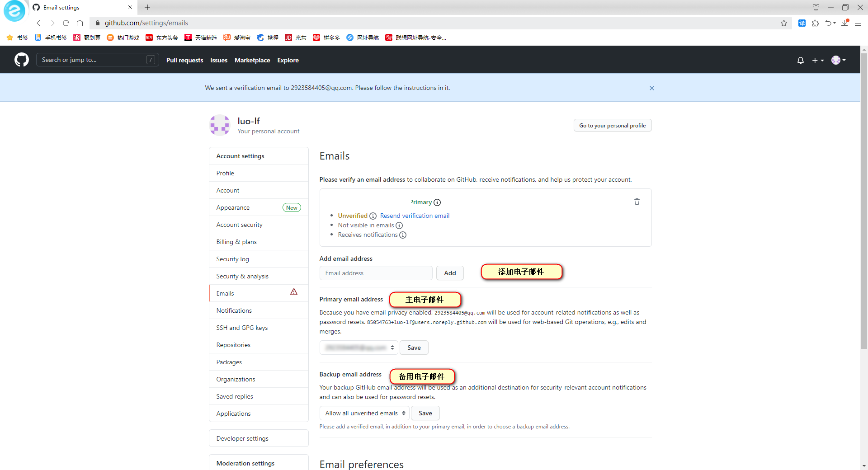Open Marketplace in top nav
The image size is (868, 470).
tap(252, 60)
